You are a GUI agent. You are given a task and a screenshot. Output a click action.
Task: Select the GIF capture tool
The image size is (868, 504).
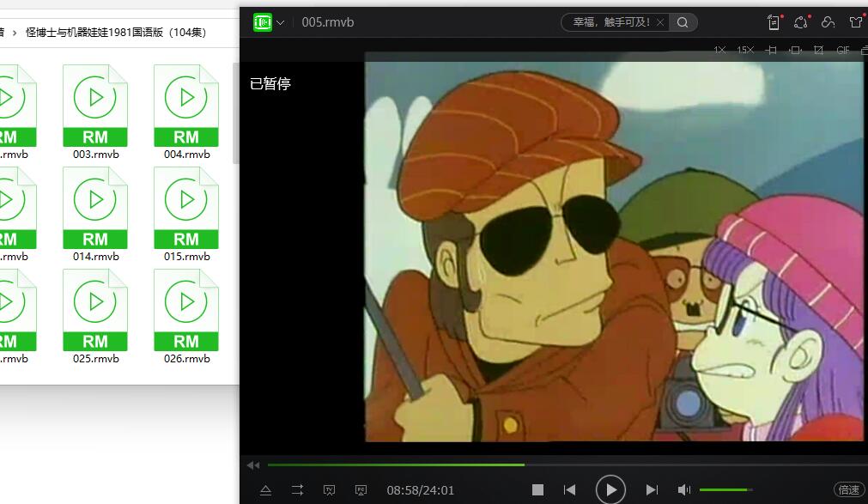(x=842, y=51)
